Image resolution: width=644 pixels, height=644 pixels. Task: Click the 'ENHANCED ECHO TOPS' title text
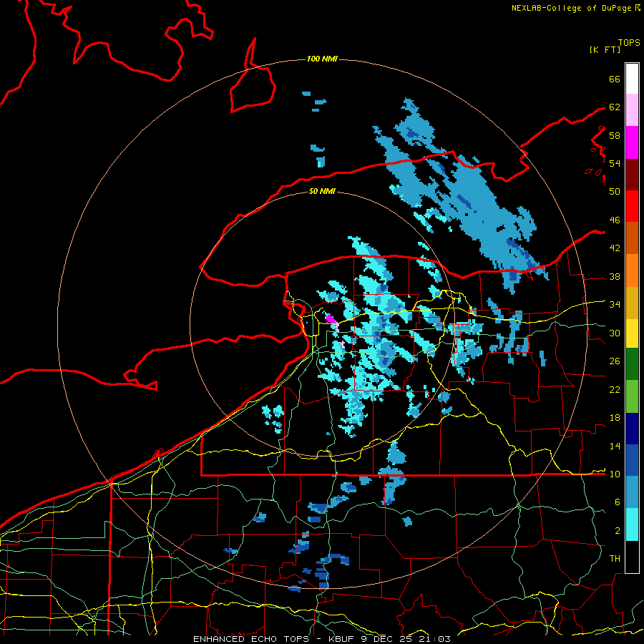251,639
